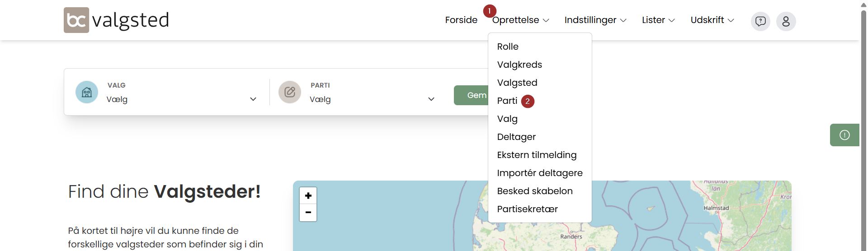Expand the Indstillinger menu
Image resolution: width=868 pixels, height=251 pixels.
(595, 20)
